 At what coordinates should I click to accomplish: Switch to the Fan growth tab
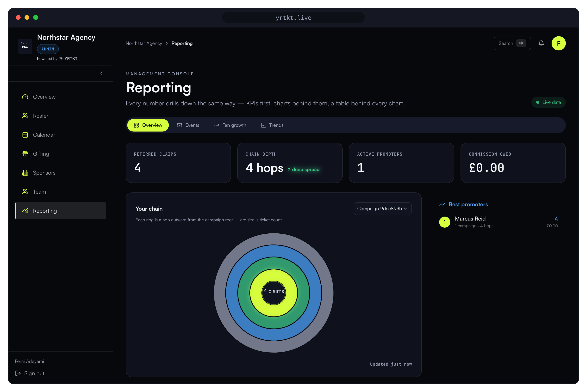[x=230, y=125]
